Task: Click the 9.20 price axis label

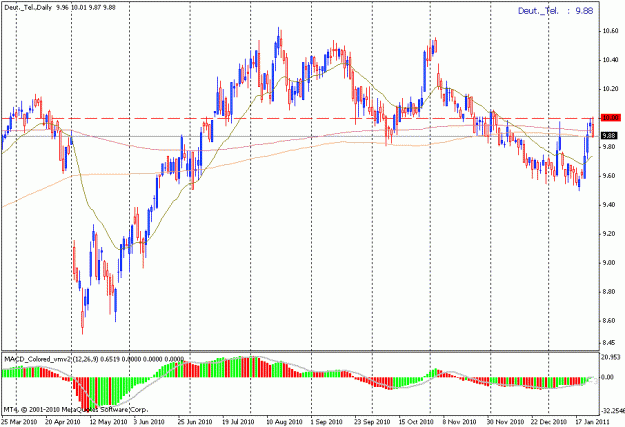Action: pyautogui.click(x=611, y=234)
